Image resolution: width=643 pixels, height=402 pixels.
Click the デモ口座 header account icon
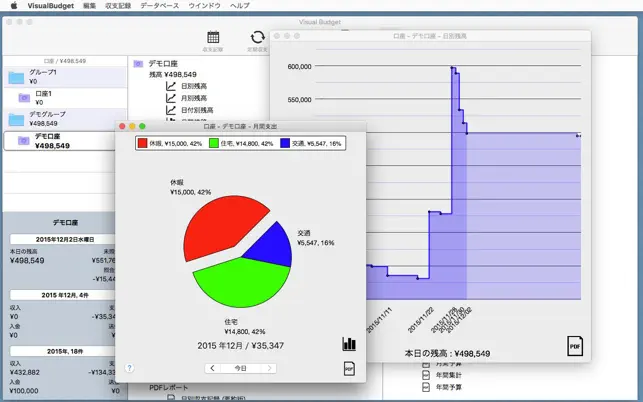[x=138, y=64]
